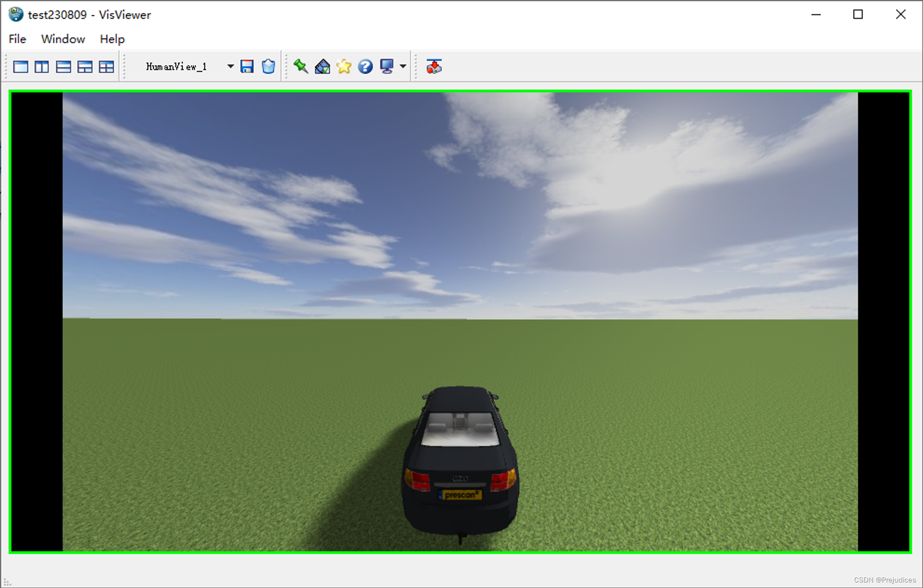This screenshot has width=923, height=588.
Task: Click the yellow star icon
Action: coord(344,67)
